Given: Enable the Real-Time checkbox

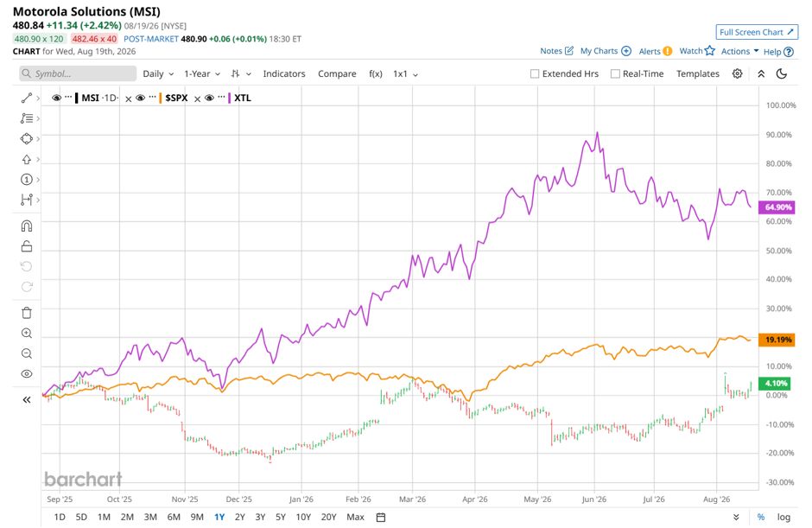Looking at the screenshot, I should tap(615, 73).
